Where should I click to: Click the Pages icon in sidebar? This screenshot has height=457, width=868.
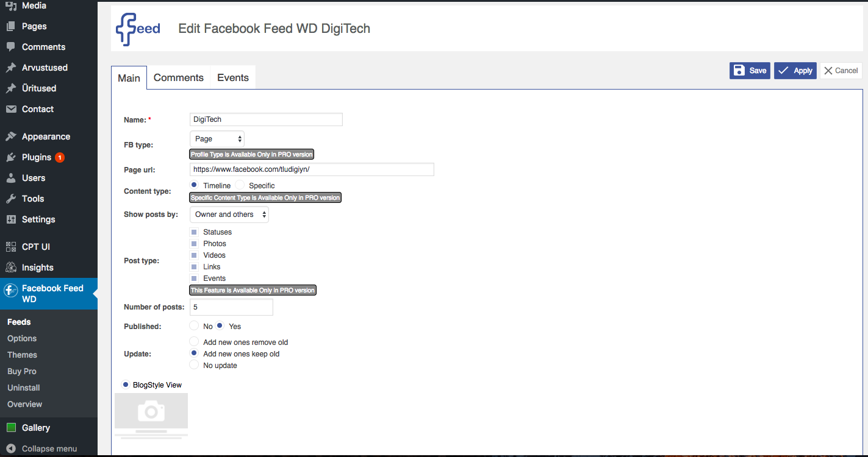coord(11,26)
